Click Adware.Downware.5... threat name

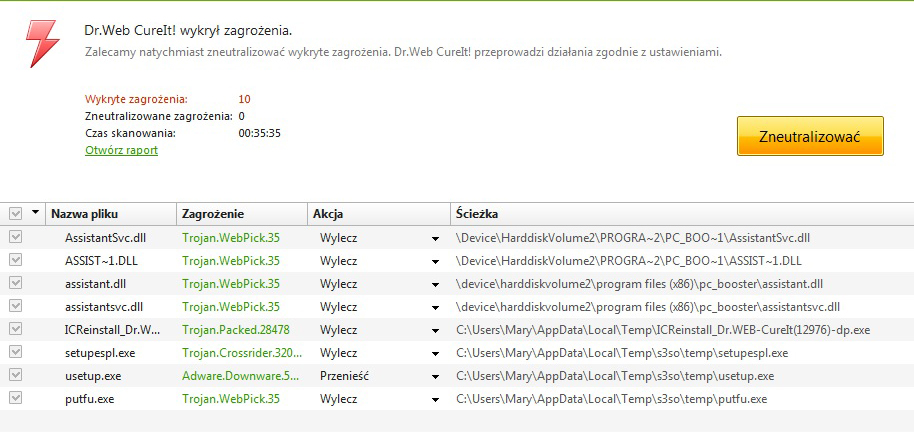coord(240,376)
